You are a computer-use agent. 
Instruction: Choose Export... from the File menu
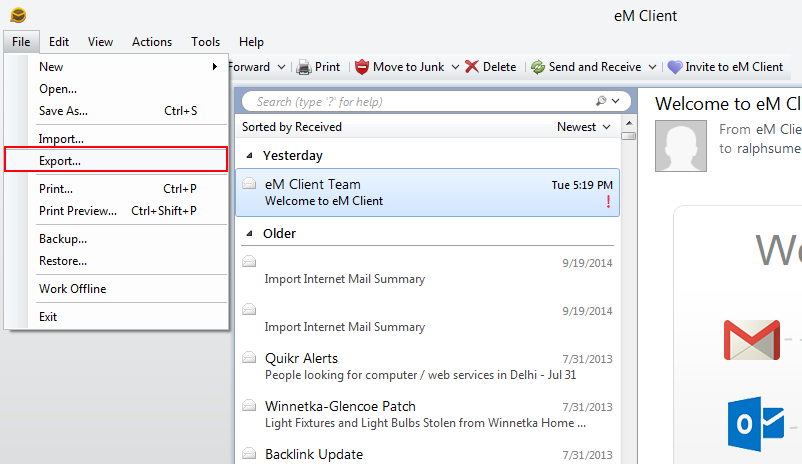point(116,160)
